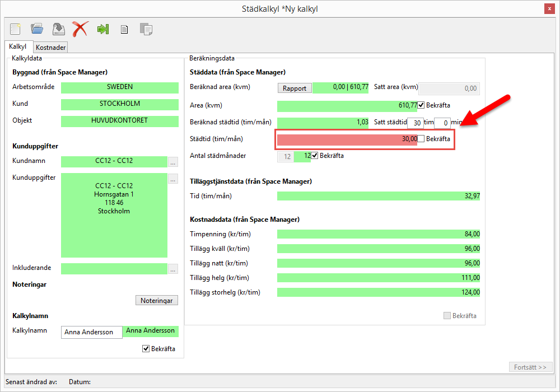Click the single document page toolbar icon
Screen dimensions: 560x392
pyautogui.click(x=124, y=29)
